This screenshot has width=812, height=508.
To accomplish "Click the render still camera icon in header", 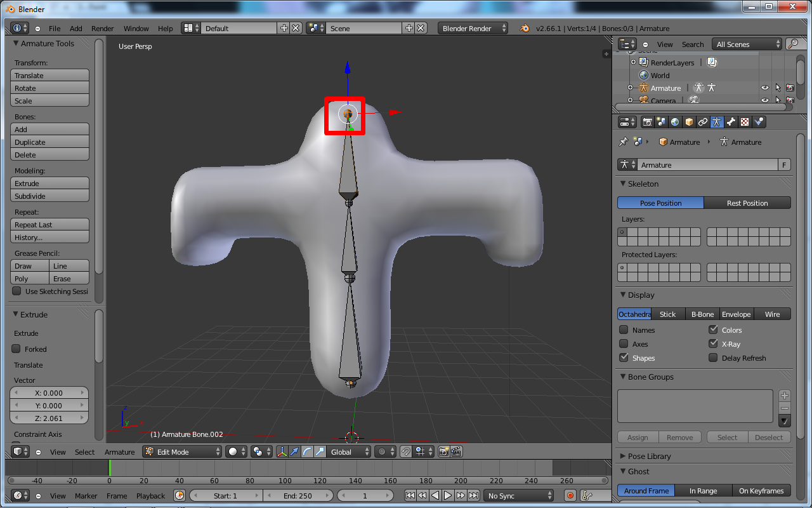I will click(445, 451).
